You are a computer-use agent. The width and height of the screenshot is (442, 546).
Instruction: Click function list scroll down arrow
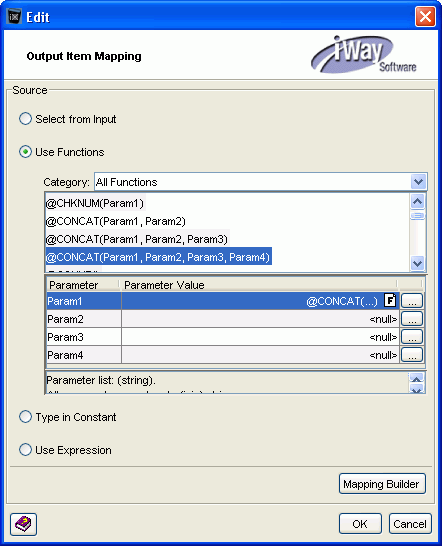418,263
